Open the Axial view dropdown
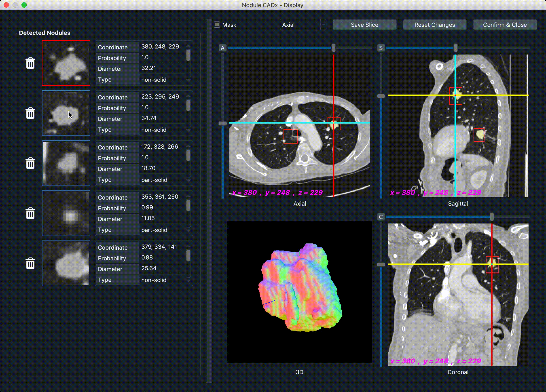The width and height of the screenshot is (546, 392). click(x=303, y=25)
